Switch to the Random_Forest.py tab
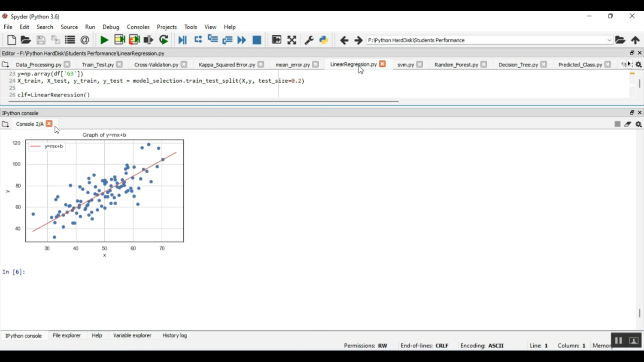Image resolution: width=644 pixels, height=362 pixels. (456, 65)
